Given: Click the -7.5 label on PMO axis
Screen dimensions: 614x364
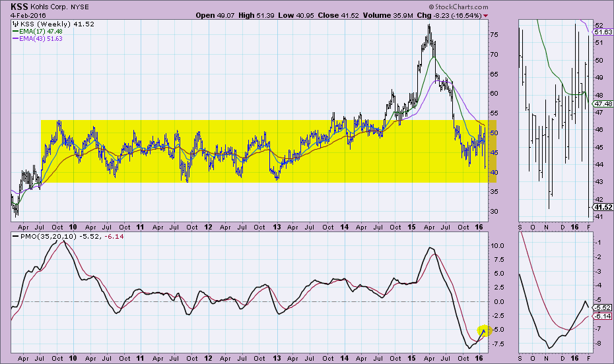Looking at the screenshot, I should tap(498, 344).
